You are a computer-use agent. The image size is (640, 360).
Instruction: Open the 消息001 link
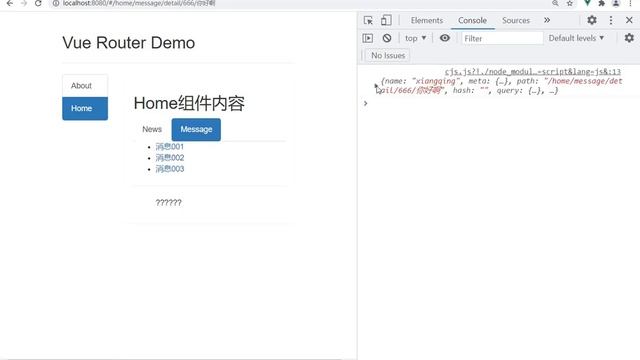pyautogui.click(x=170, y=147)
